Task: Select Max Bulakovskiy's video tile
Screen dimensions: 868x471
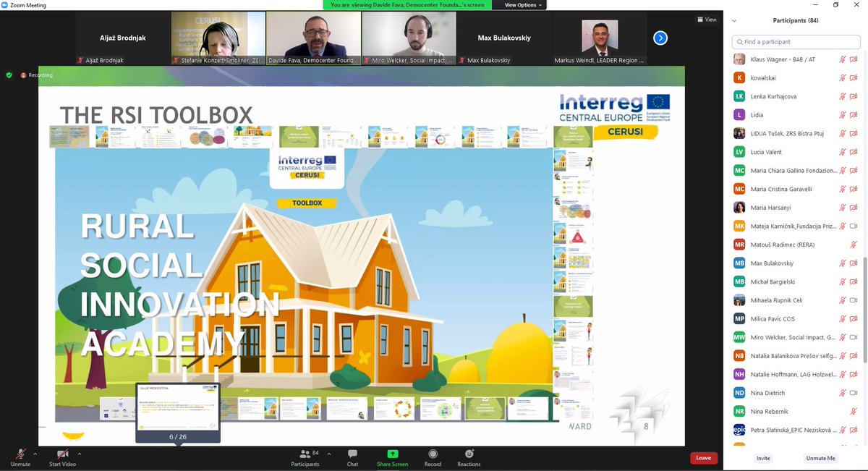Action: coord(503,38)
